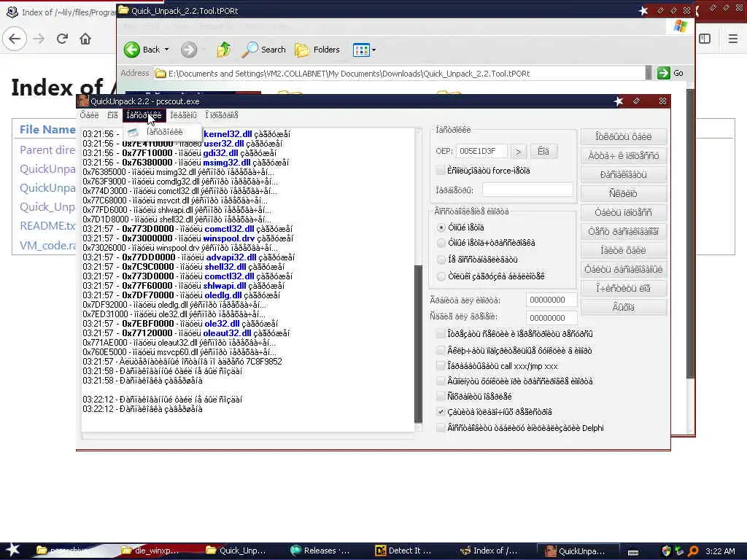
Task: Click the empty parameters field below the force checkbox
Action: point(527,190)
